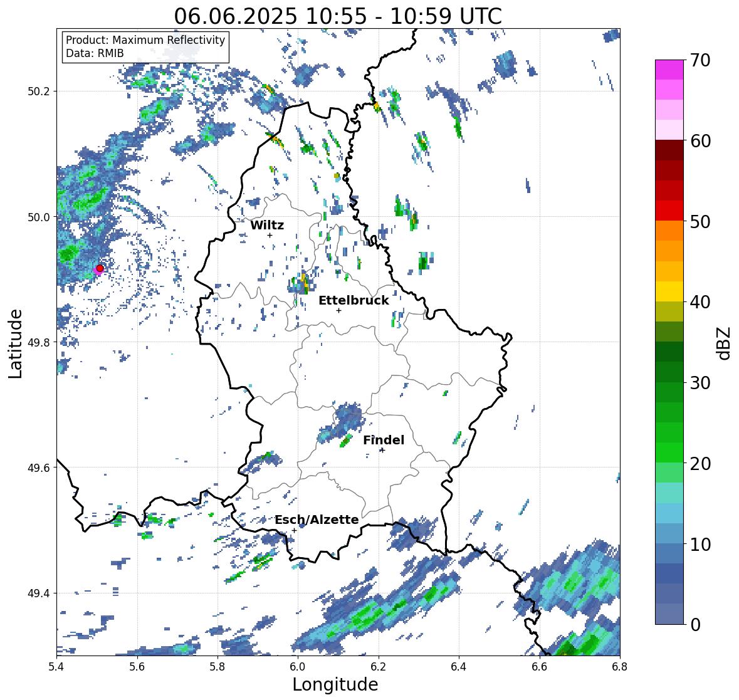
Task: Click the magenta band at top of colorbar
Action: click(x=669, y=70)
